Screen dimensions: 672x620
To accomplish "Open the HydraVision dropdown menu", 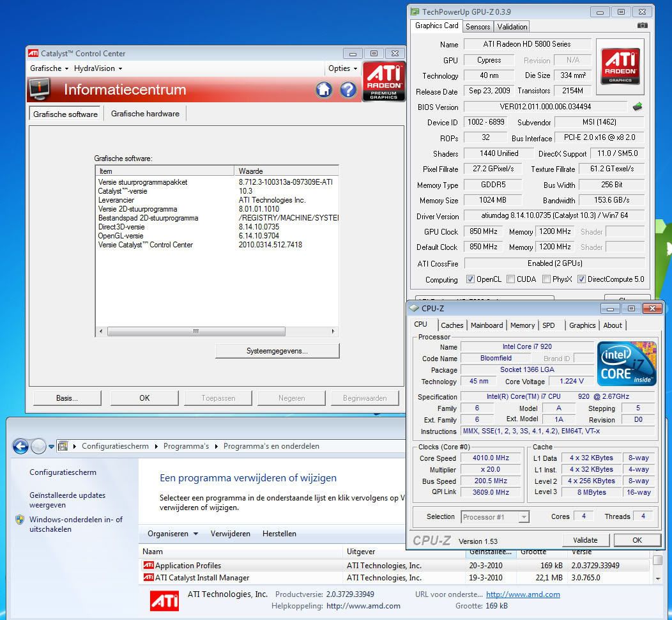I will [98, 68].
